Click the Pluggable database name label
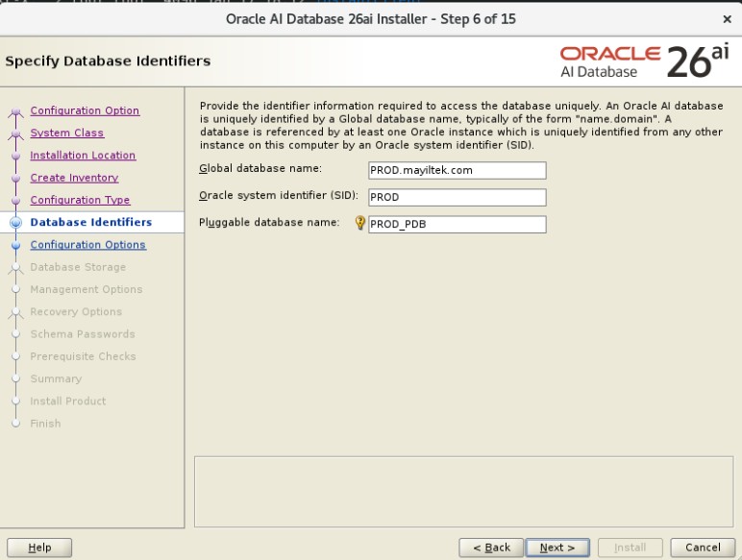Viewport: 742px width, 560px height. pyautogui.click(x=269, y=222)
